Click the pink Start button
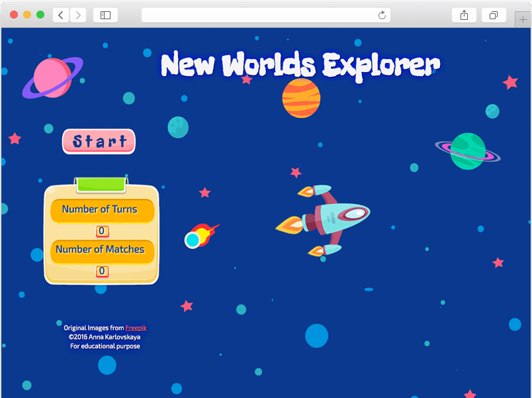Screen dimensions: 532x398 pyautogui.click(x=99, y=141)
